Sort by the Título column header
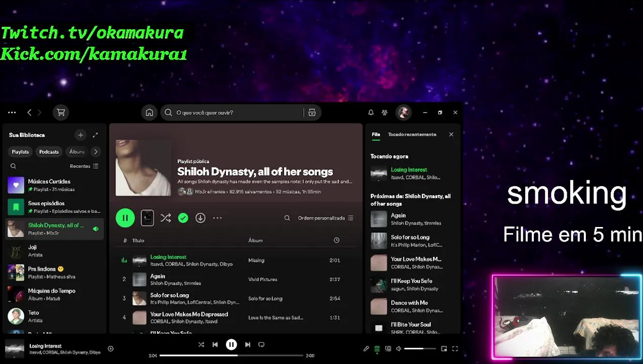 pyautogui.click(x=138, y=241)
